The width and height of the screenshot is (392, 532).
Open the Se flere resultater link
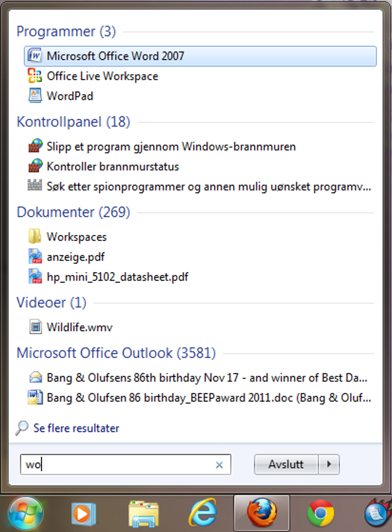pyautogui.click(x=76, y=428)
